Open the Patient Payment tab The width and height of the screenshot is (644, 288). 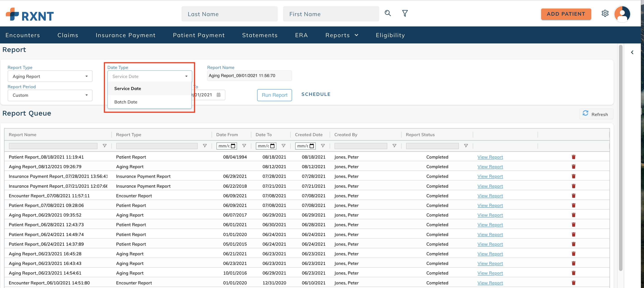(x=199, y=35)
